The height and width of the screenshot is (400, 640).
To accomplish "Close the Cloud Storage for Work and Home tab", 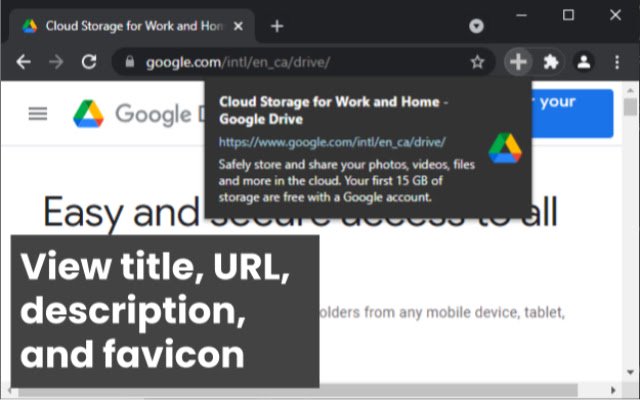I will 238,26.
